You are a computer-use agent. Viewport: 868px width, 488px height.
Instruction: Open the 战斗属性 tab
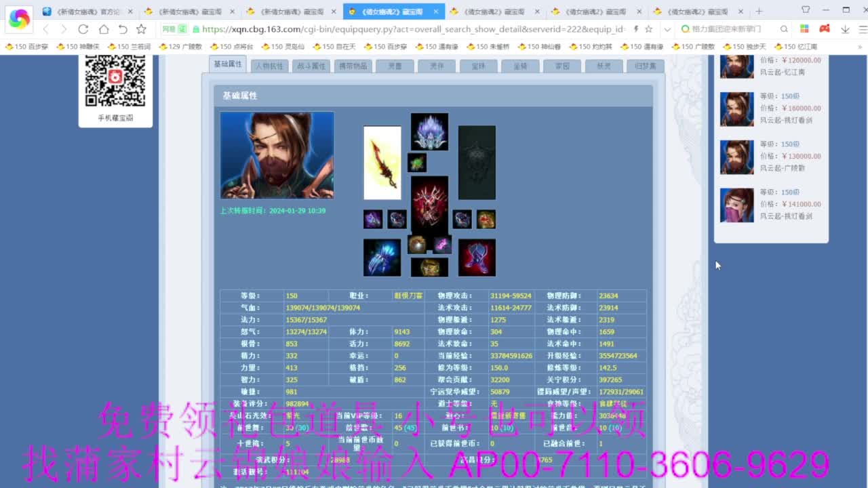pyautogui.click(x=311, y=66)
